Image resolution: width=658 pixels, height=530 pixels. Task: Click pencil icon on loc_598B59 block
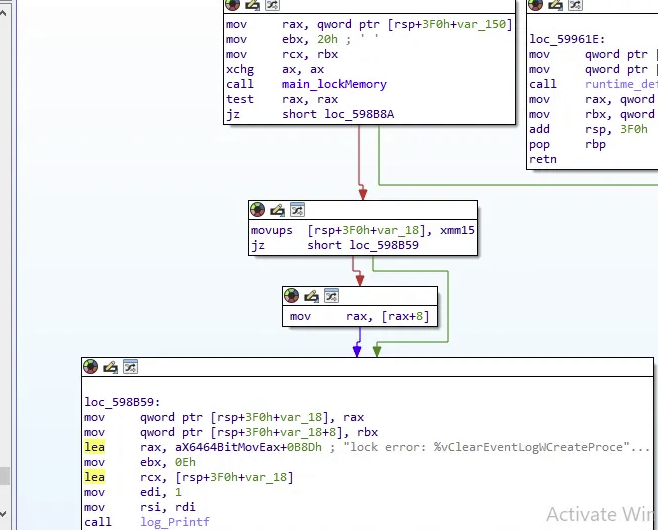tap(111, 367)
